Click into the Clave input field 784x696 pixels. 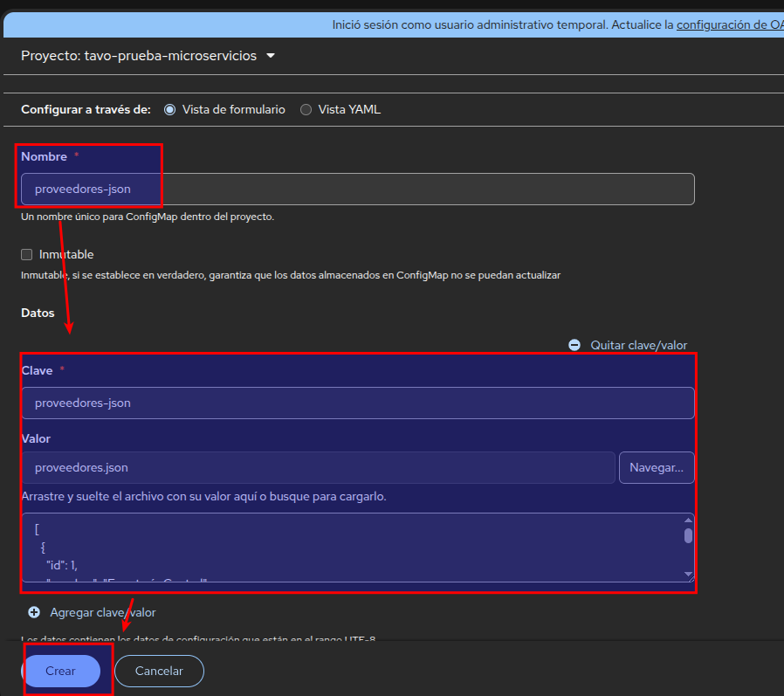358,403
